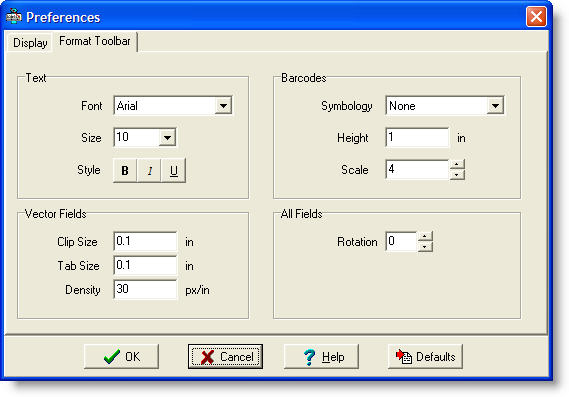Decrease barcode Scale with down arrow
569x397 pixels.
coord(457,175)
